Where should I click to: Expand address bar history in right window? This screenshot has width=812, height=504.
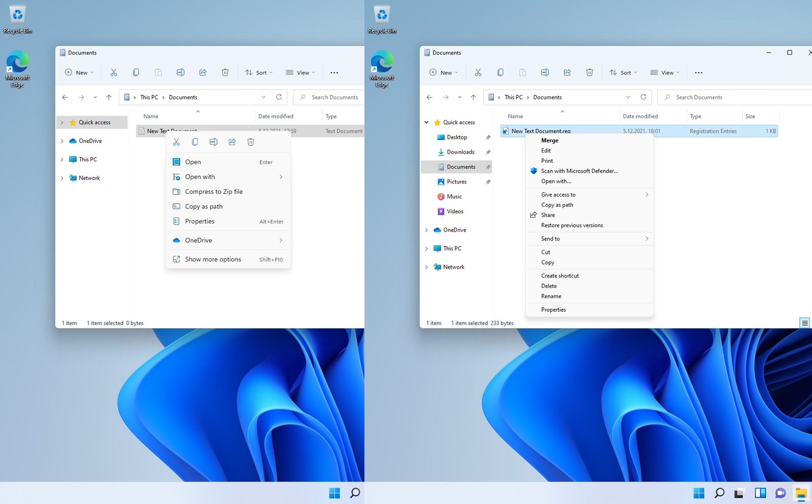(x=628, y=97)
